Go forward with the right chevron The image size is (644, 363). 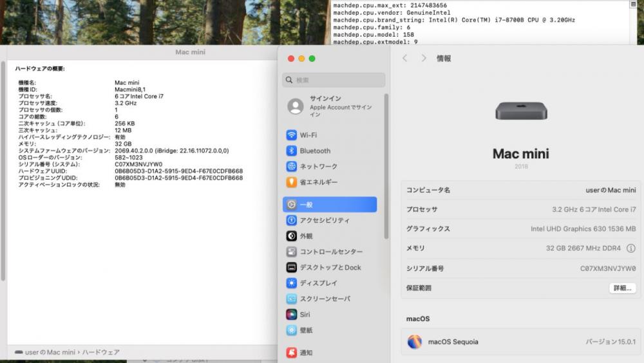click(424, 59)
